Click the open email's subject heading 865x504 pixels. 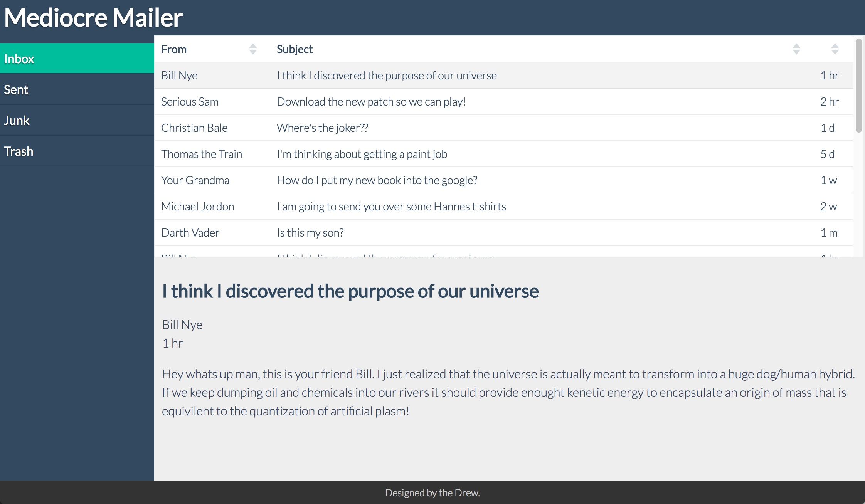pyautogui.click(x=350, y=291)
